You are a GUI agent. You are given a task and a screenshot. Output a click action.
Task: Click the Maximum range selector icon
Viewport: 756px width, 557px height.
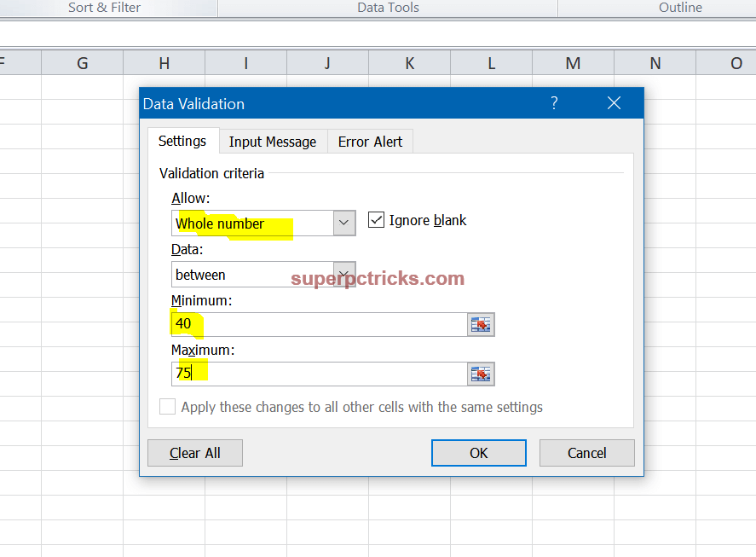click(x=482, y=374)
